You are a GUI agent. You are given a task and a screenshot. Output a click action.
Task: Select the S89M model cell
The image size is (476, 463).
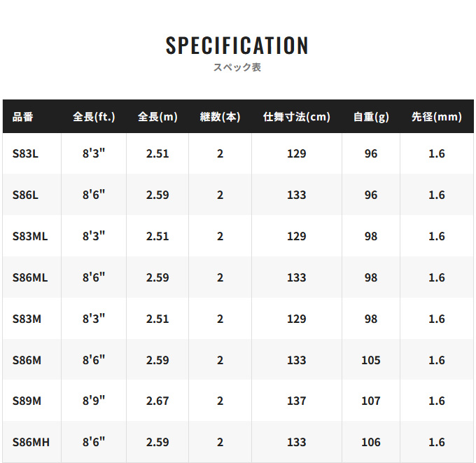click(x=27, y=401)
